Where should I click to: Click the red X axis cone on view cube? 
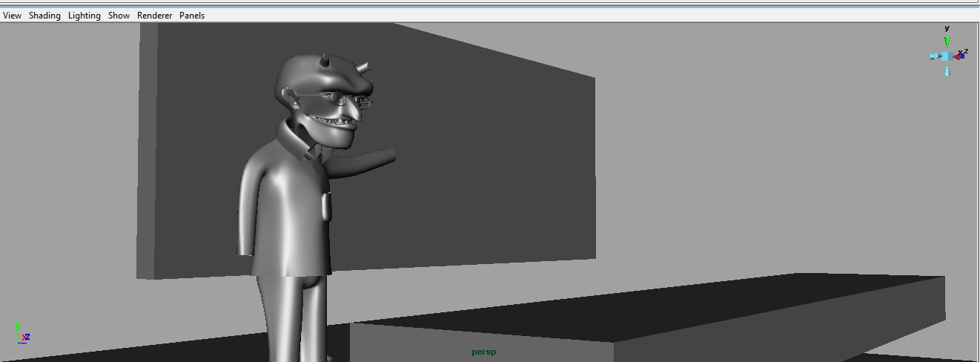[x=957, y=56]
